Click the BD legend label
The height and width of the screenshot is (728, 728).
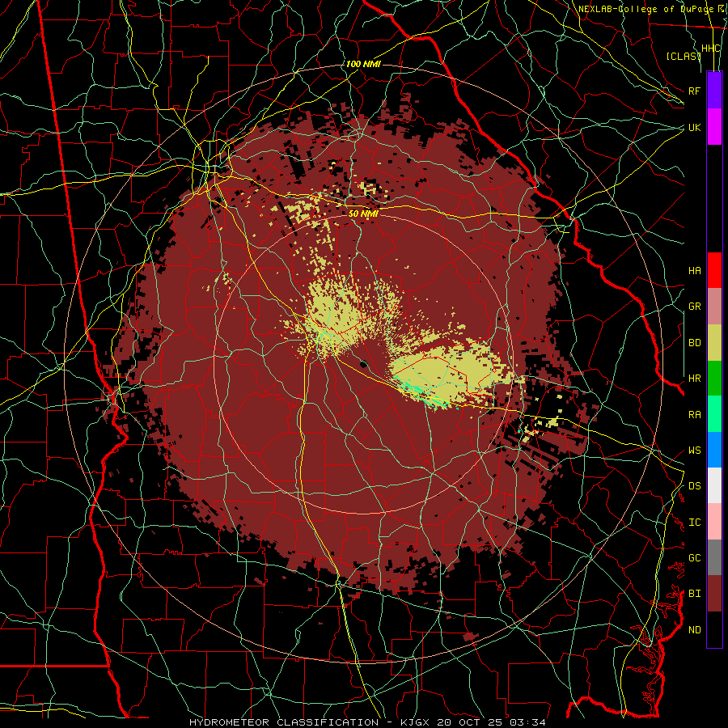694,343
